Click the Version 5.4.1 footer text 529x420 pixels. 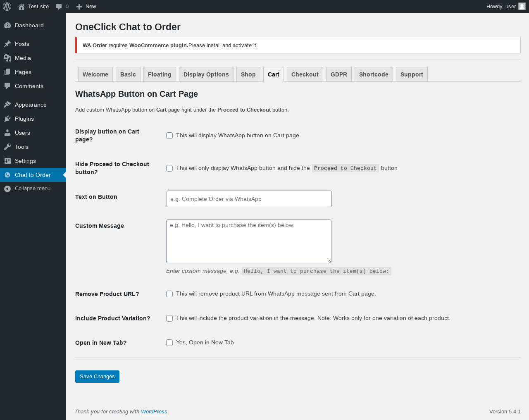pyautogui.click(x=505, y=412)
